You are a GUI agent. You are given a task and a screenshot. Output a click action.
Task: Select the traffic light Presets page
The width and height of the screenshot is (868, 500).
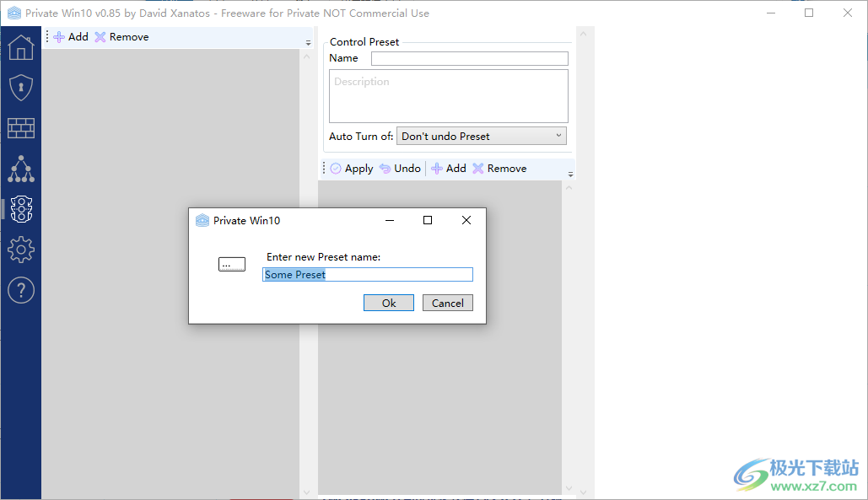[x=21, y=209]
